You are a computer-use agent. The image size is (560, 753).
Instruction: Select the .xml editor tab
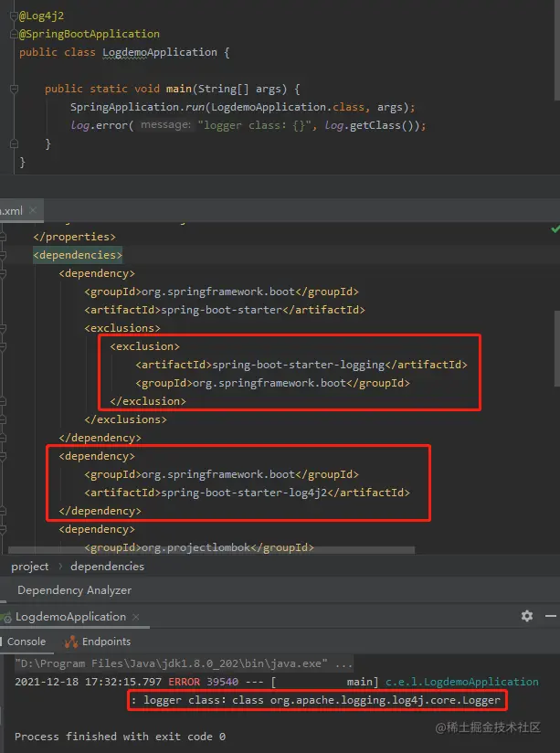point(21,210)
